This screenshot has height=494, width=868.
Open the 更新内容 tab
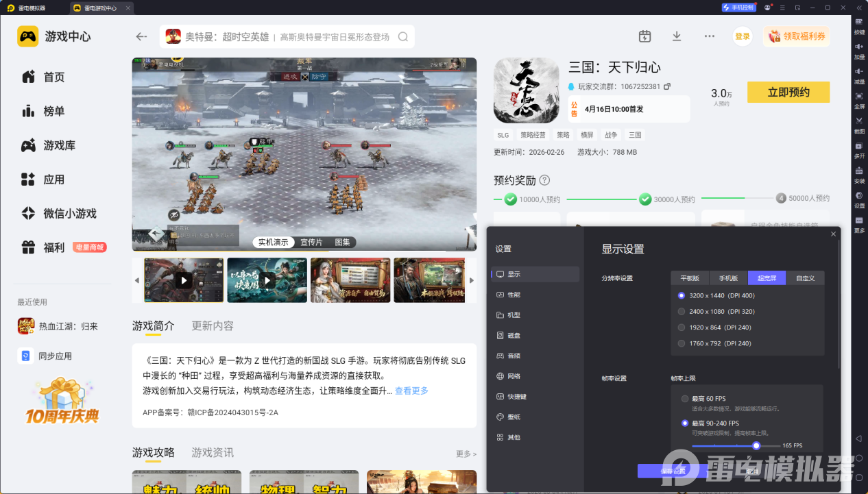point(213,325)
